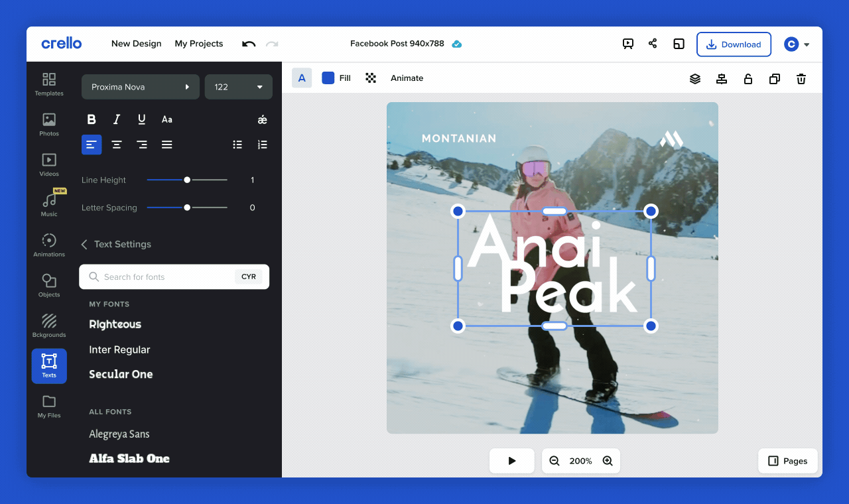Open the transparency checkerboard icon
The width and height of the screenshot is (849, 504).
[x=371, y=78]
